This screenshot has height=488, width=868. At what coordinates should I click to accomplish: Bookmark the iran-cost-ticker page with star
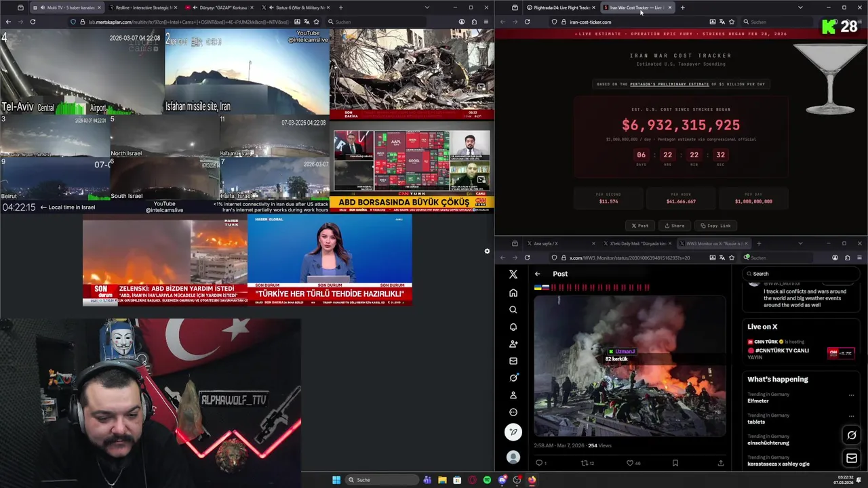pos(732,22)
